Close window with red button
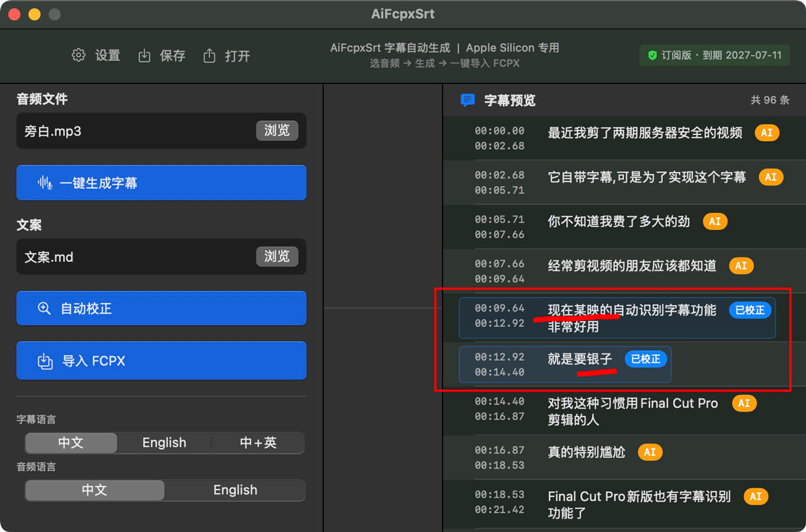806x532 pixels. pos(14,14)
